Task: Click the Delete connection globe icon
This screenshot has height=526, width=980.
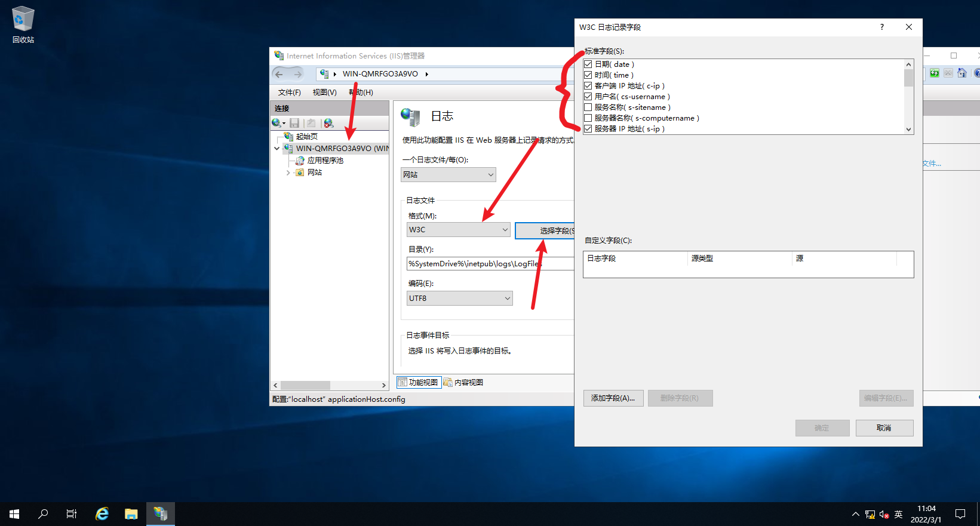Action: [328, 123]
